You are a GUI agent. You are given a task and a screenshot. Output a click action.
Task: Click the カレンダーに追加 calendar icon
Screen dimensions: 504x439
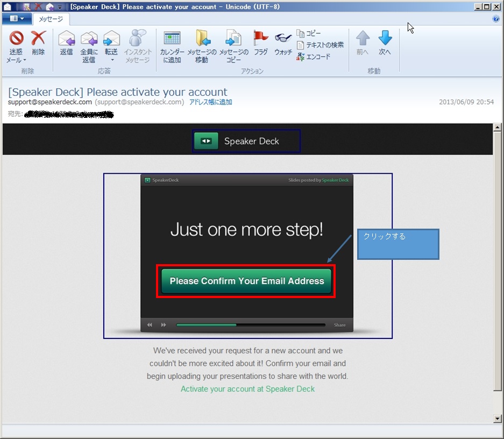click(172, 38)
